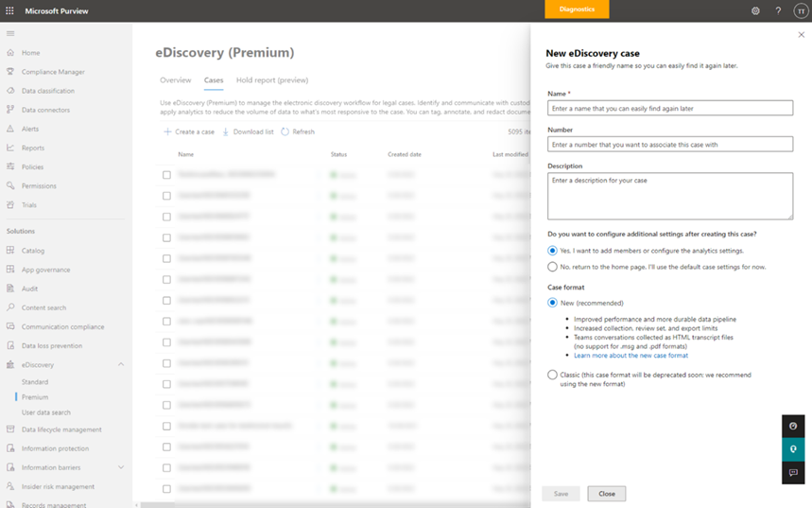Open 'Learn more about the new case format' link
The height and width of the screenshot is (508, 812).
pyautogui.click(x=631, y=355)
